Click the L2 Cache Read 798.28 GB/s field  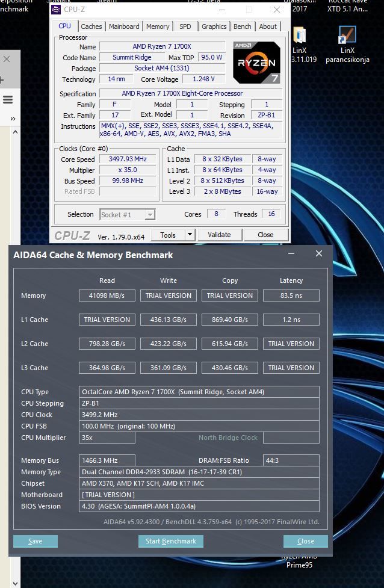coord(107,344)
